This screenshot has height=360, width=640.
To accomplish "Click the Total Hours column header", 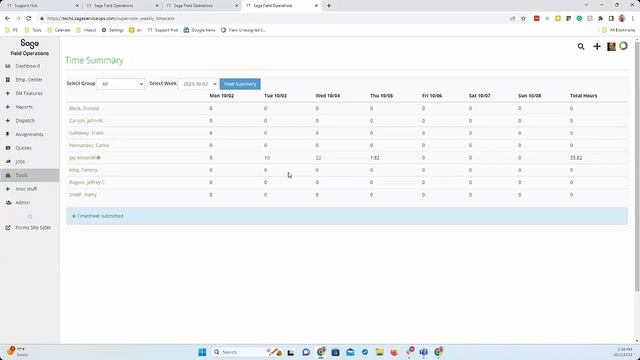I will pos(583,96).
